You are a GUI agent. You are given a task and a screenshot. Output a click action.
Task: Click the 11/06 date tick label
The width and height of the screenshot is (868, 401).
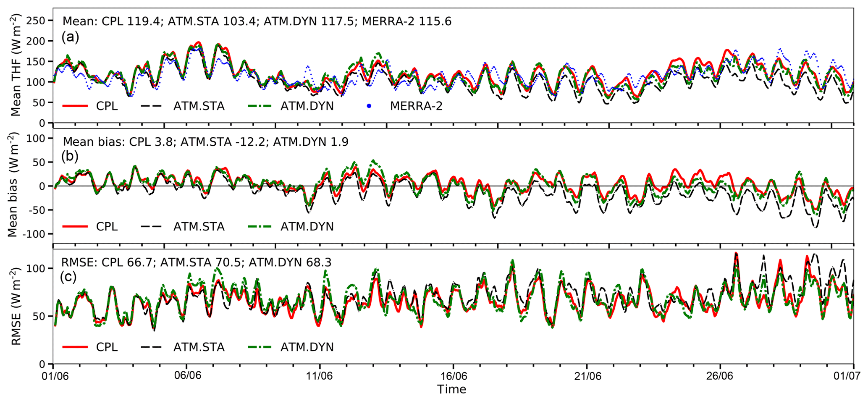tap(320, 375)
